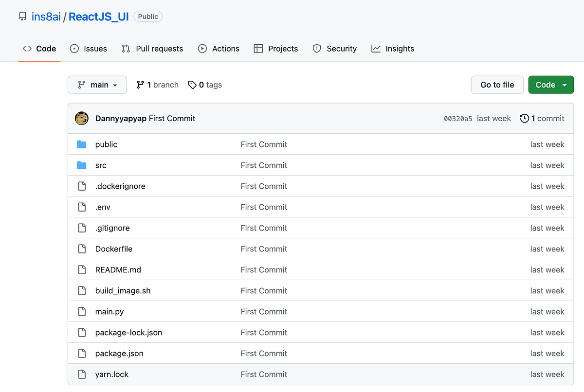The image size is (584, 392).
Task: Click the repository bookmark icon
Action: 22,16
